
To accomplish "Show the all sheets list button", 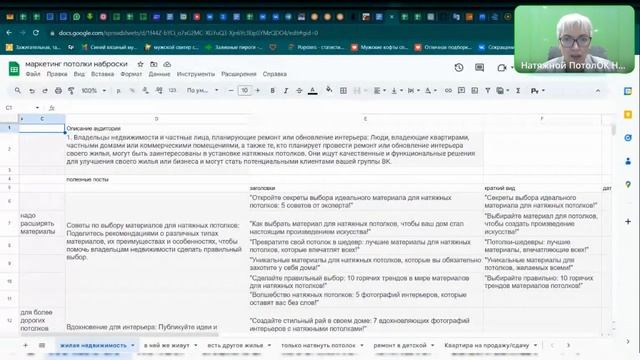I will [x=42, y=345].
